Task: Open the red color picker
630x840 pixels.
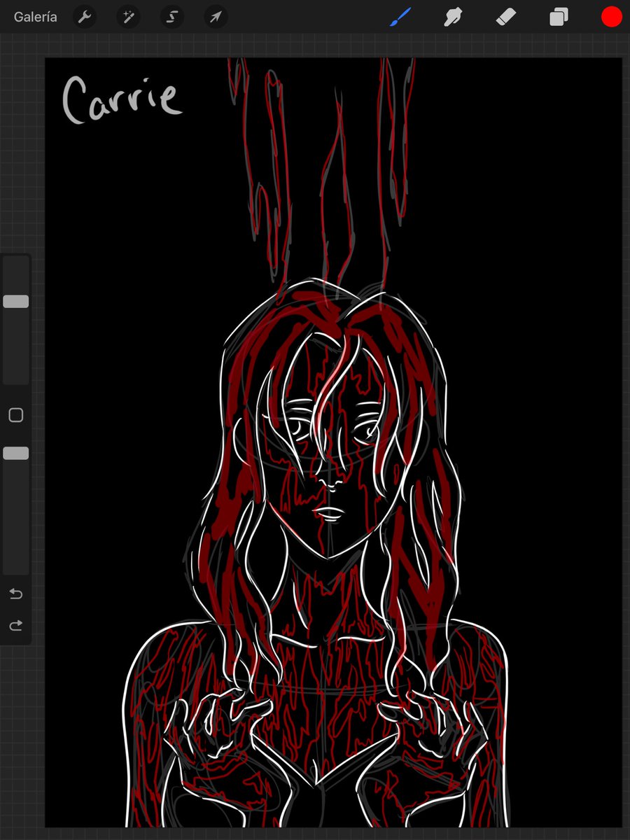Action: pyautogui.click(x=612, y=17)
